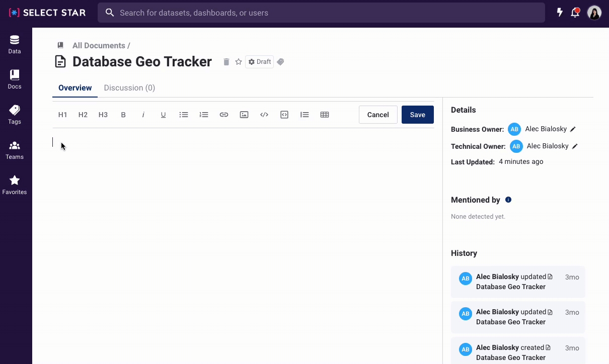The height and width of the screenshot is (364, 609).
Task: Switch to the Discussion (0) tab
Action: pos(129,88)
